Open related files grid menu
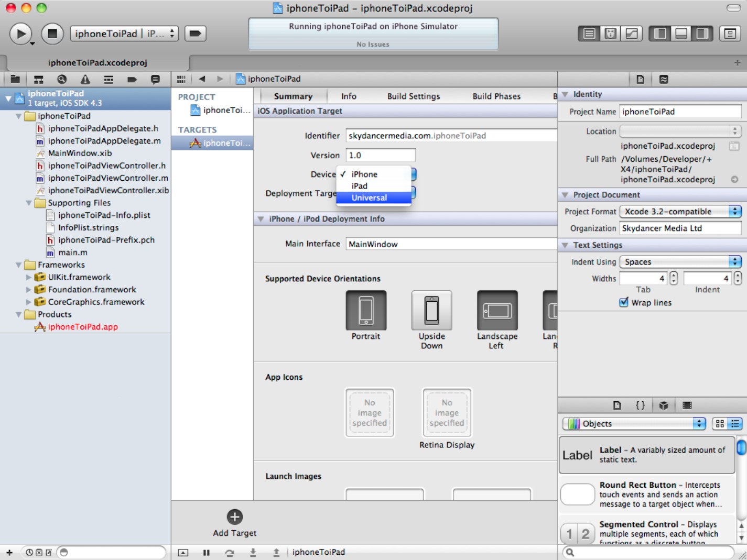The image size is (747, 560). click(181, 79)
